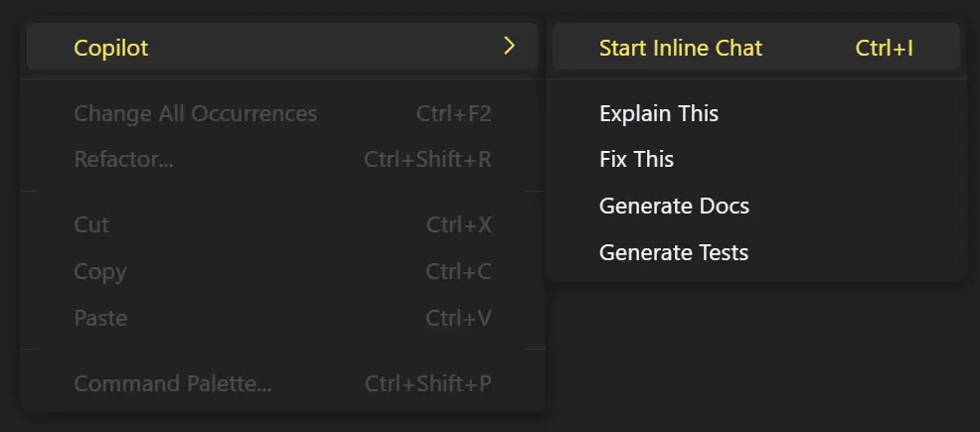
Task: Click the Ctrl+I shortcut label
Action: (884, 48)
